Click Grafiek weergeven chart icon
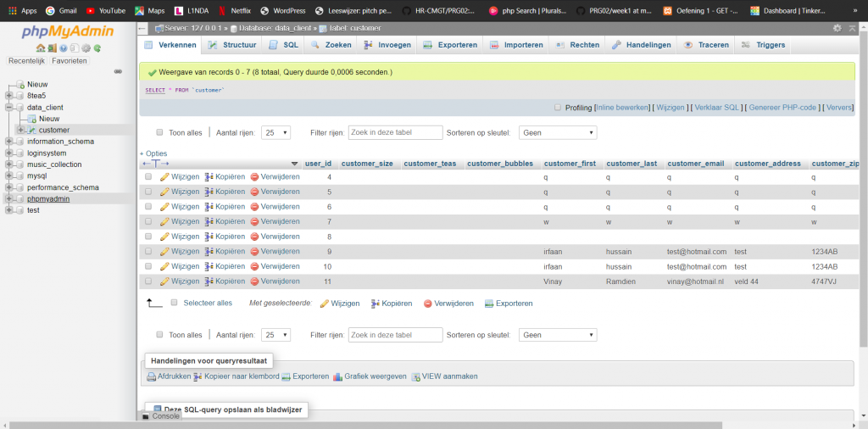Image resolution: width=868 pixels, height=429 pixels. 337,376
